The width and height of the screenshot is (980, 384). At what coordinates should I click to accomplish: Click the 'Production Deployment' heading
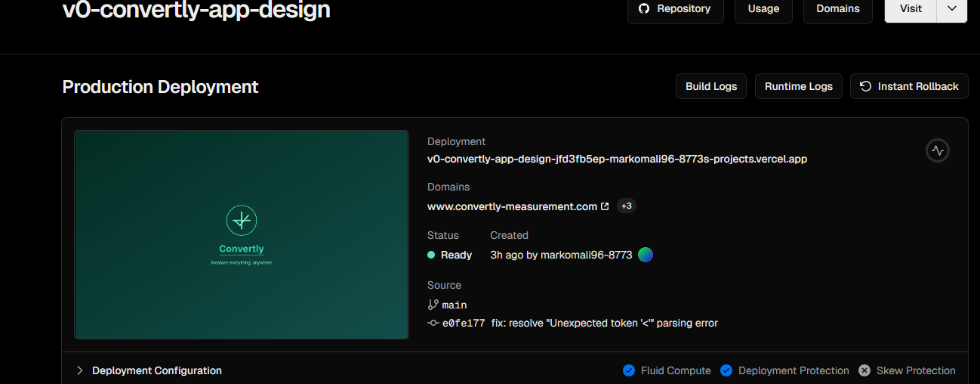[160, 87]
